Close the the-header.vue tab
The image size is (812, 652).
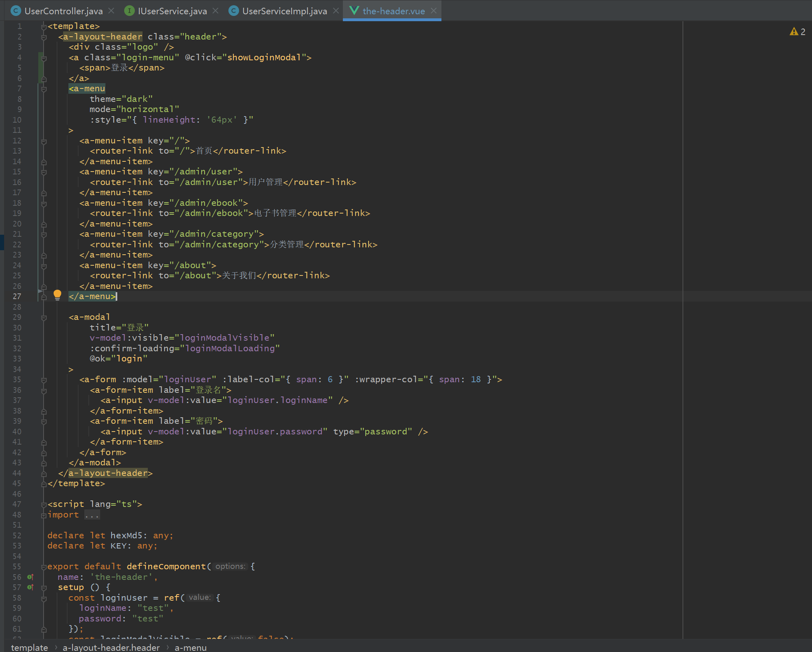pos(434,11)
